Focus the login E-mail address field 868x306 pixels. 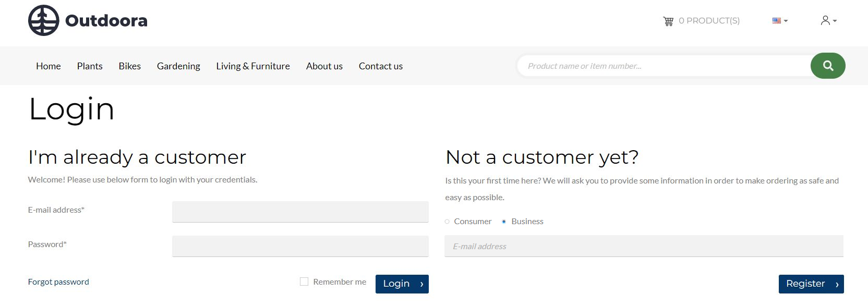click(x=300, y=212)
